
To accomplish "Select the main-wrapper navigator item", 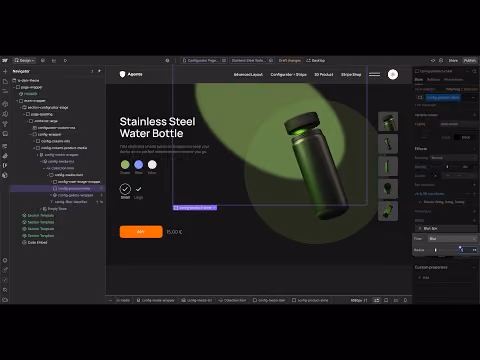I will (33, 101).
